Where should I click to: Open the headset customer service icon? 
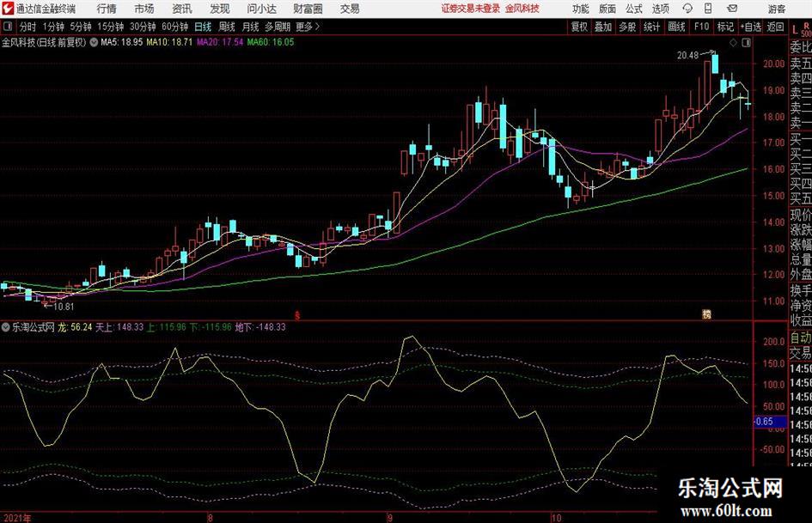click(x=687, y=9)
